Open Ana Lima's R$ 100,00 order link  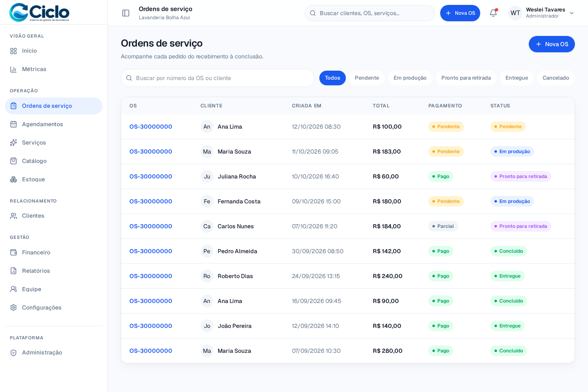pos(151,127)
